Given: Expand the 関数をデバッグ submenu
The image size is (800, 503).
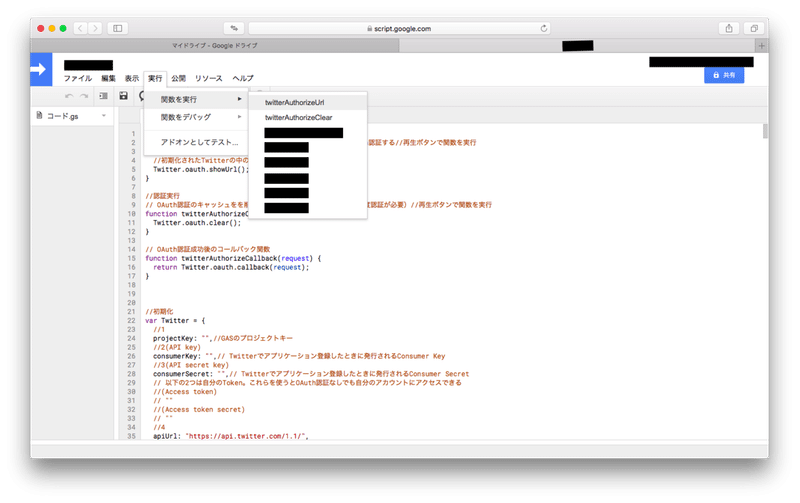Looking at the screenshot, I should (196, 117).
